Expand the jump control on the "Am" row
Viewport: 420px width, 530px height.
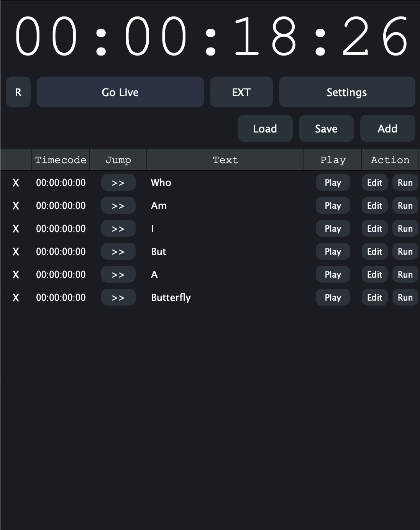tap(118, 205)
